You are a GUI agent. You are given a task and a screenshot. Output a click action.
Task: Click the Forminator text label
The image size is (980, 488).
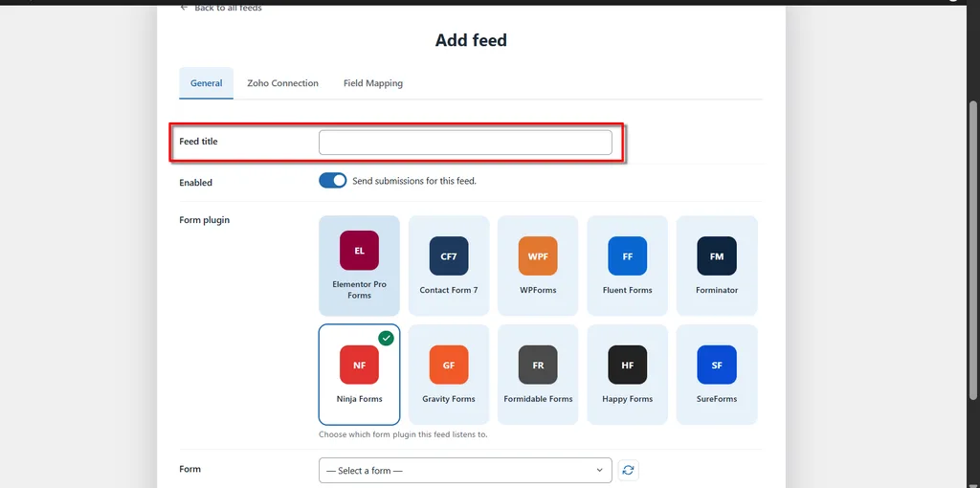coord(717,290)
